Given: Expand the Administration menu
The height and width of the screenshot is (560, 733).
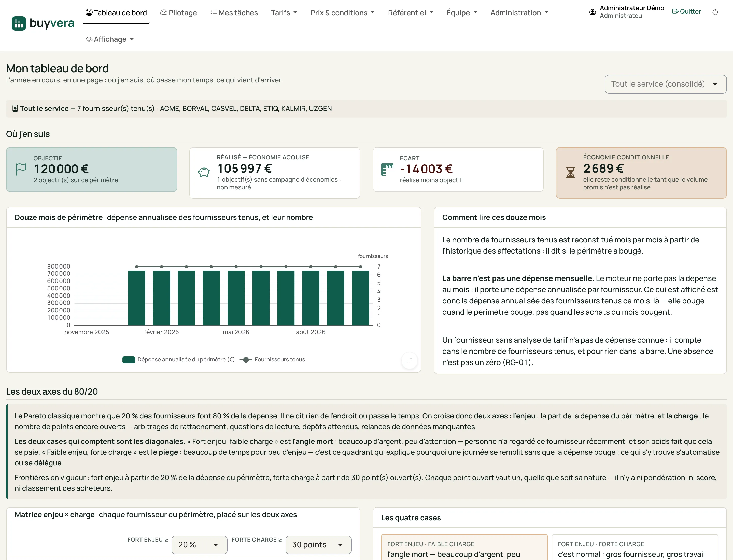Looking at the screenshot, I should [x=519, y=13].
